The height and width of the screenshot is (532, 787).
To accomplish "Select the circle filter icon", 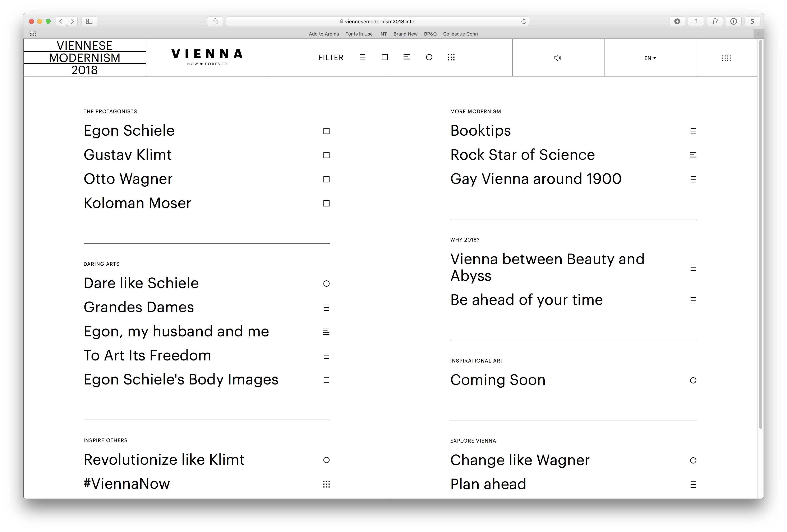I will pyautogui.click(x=429, y=57).
